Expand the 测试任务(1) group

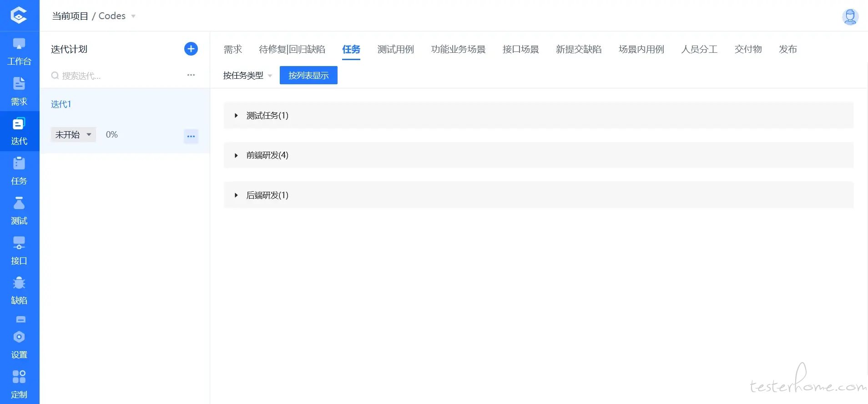pos(539,116)
